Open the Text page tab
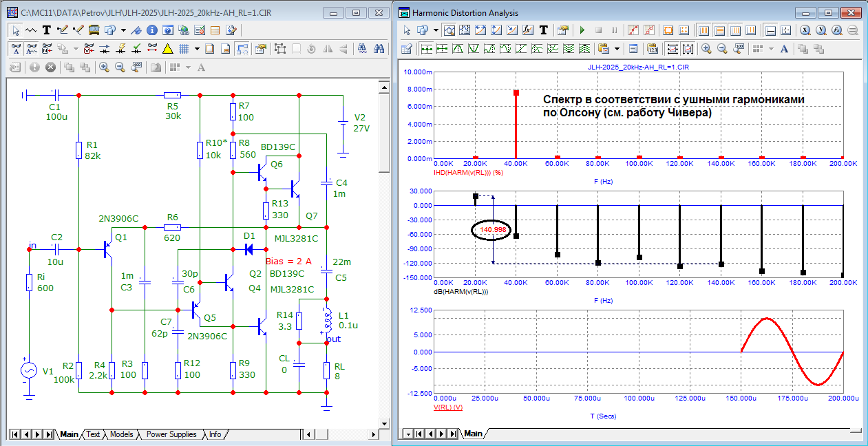The height and width of the screenshot is (446, 868). point(93,434)
